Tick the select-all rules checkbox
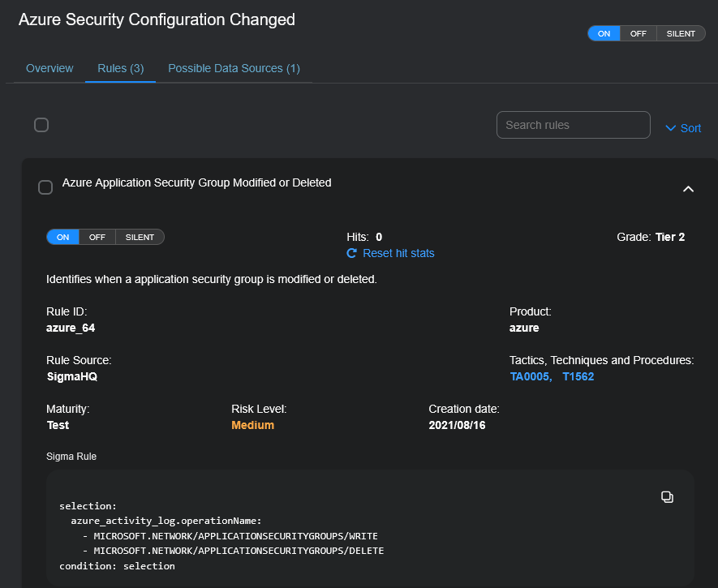Viewport: 718px width, 588px height. (x=41, y=125)
